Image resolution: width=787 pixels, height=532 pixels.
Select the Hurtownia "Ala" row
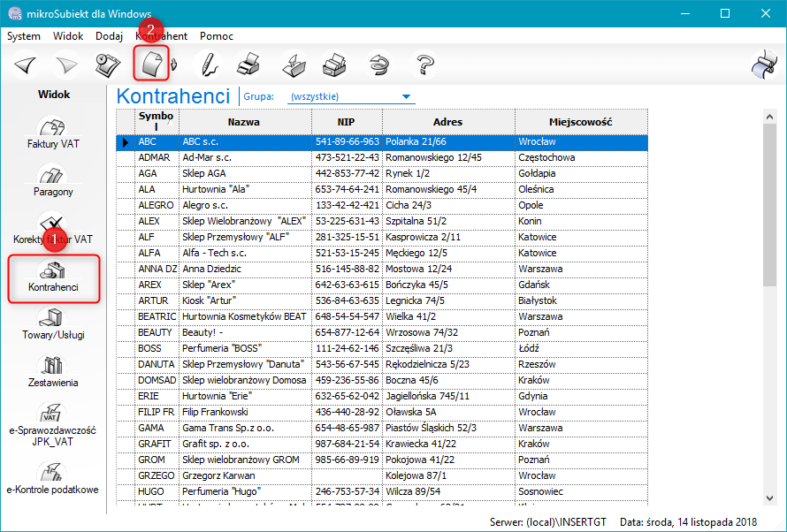tap(382, 189)
